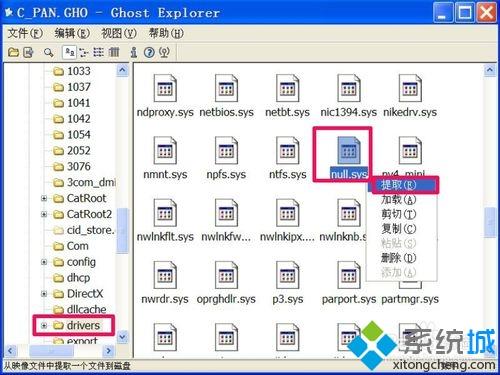The image size is (500, 375).
Task: Select the large icons view button
Action: coord(70,52)
